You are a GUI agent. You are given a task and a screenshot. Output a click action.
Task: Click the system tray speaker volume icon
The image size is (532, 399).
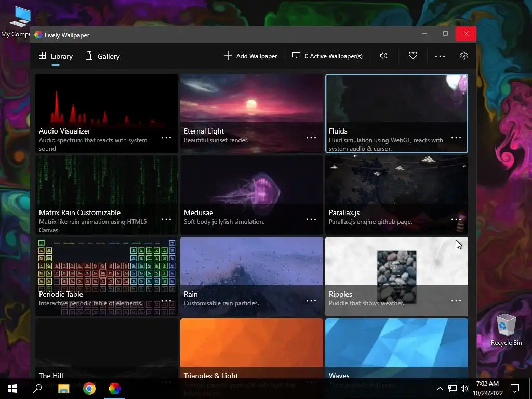tap(464, 389)
